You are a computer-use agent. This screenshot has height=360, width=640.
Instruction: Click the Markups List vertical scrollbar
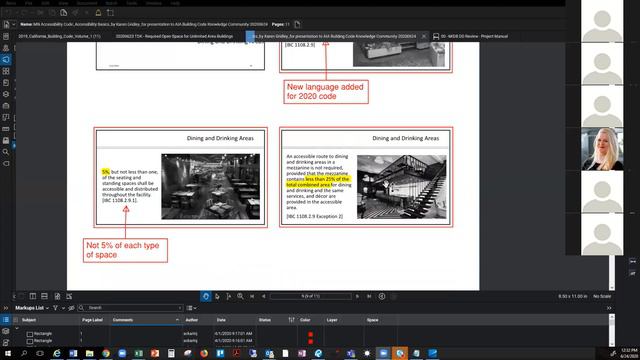coord(611,331)
